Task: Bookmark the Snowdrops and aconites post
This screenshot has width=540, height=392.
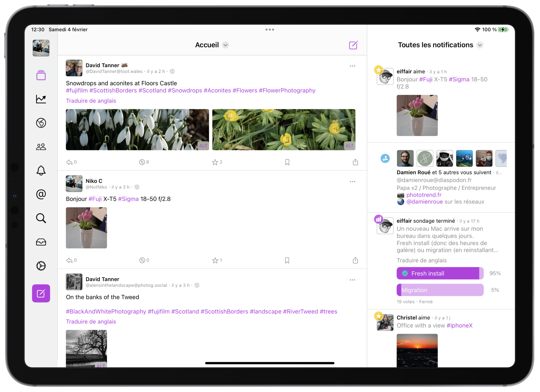Action: [287, 162]
